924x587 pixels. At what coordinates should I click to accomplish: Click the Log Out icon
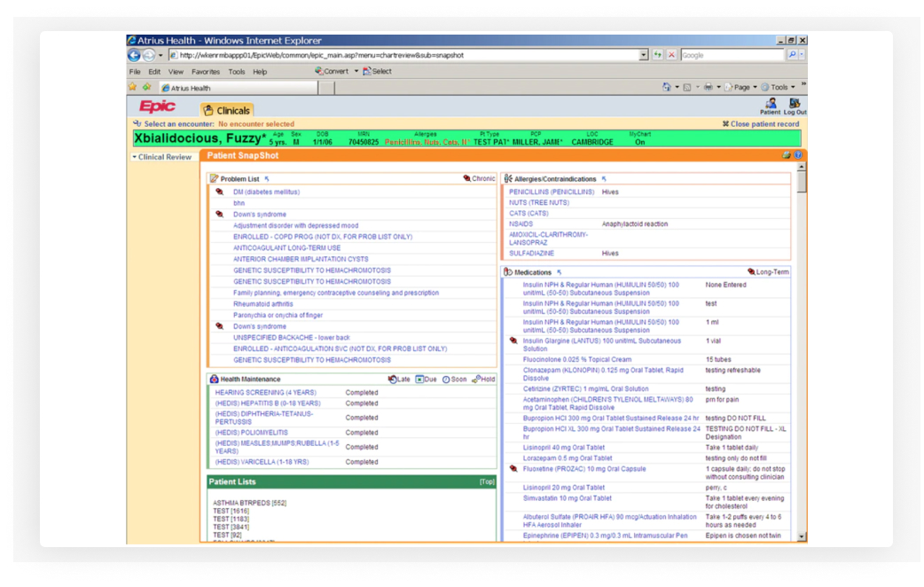(795, 104)
